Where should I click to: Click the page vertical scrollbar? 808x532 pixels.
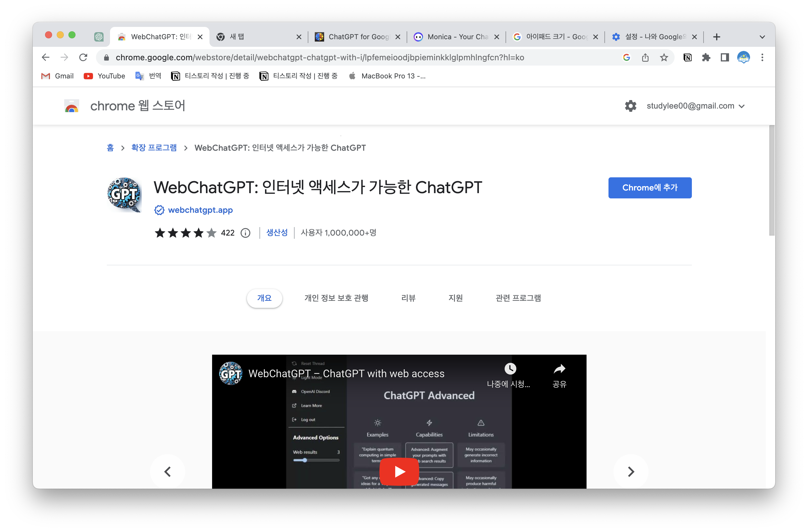(x=772, y=180)
